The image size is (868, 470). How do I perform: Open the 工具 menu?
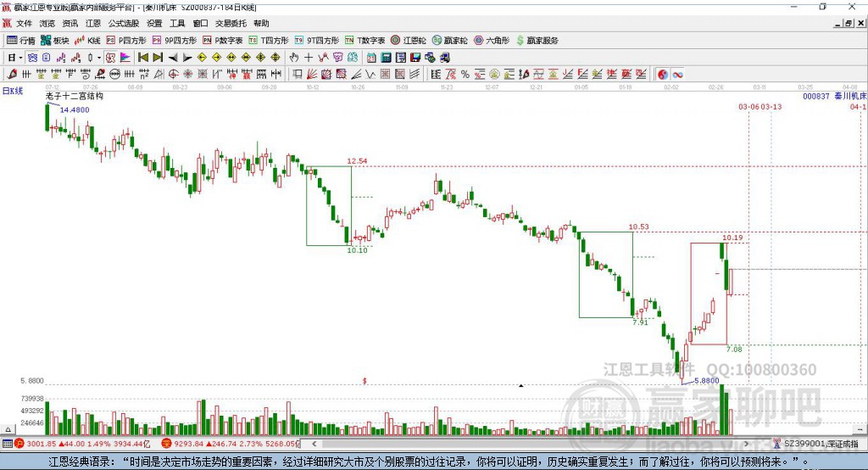pos(177,23)
